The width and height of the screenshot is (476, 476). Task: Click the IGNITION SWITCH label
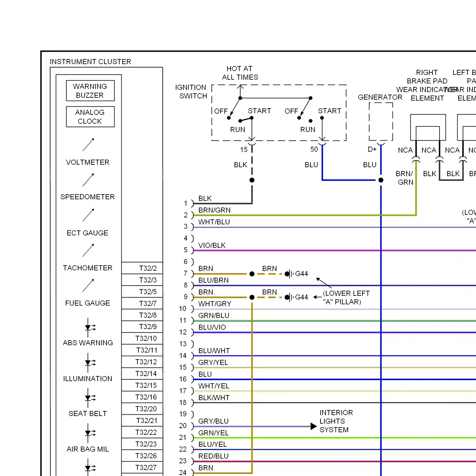(191, 92)
